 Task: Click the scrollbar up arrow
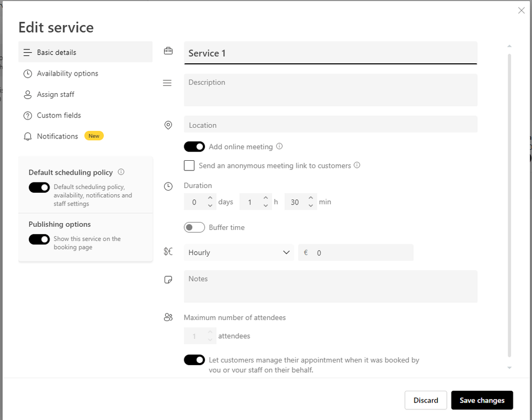coord(509,46)
